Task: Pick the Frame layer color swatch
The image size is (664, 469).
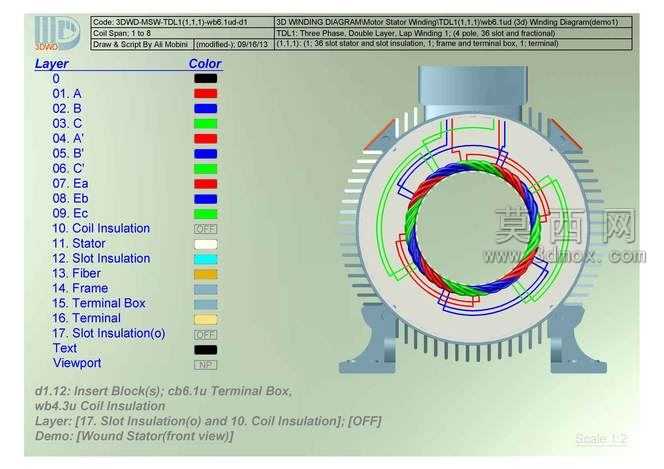Action: 205,289
